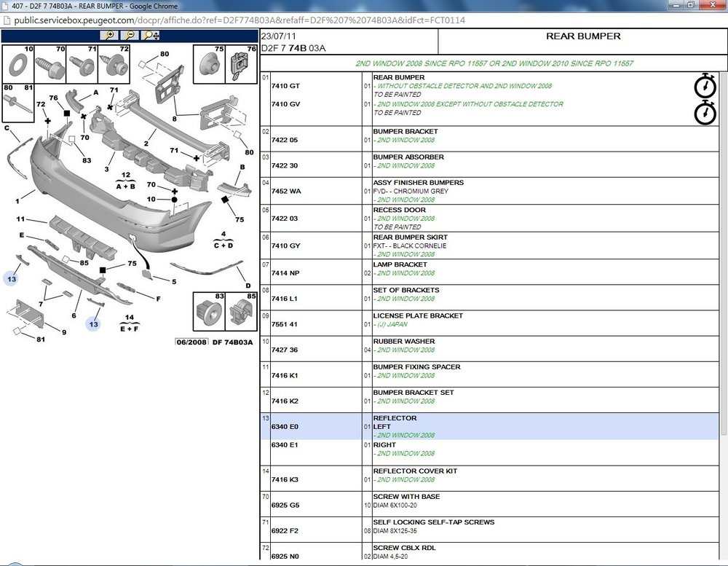Click diagram callout 9 for license plate bracket
The image size is (728, 566).
click(x=64, y=331)
